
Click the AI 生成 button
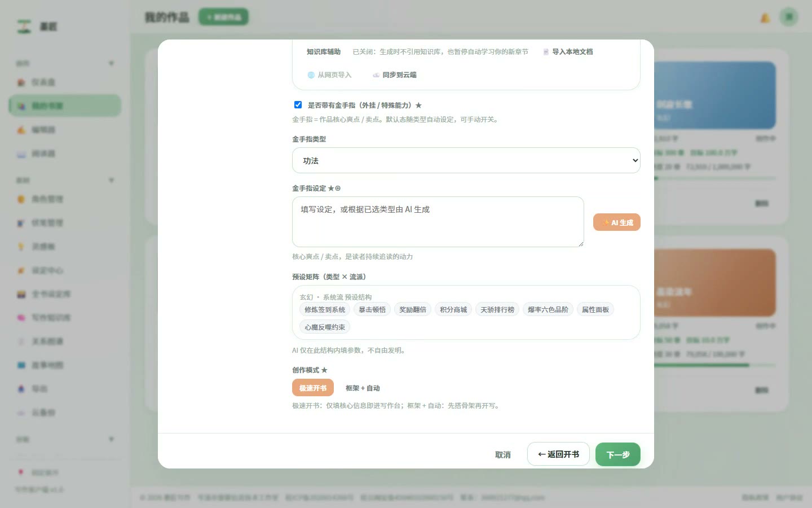[x=617, y=222]
